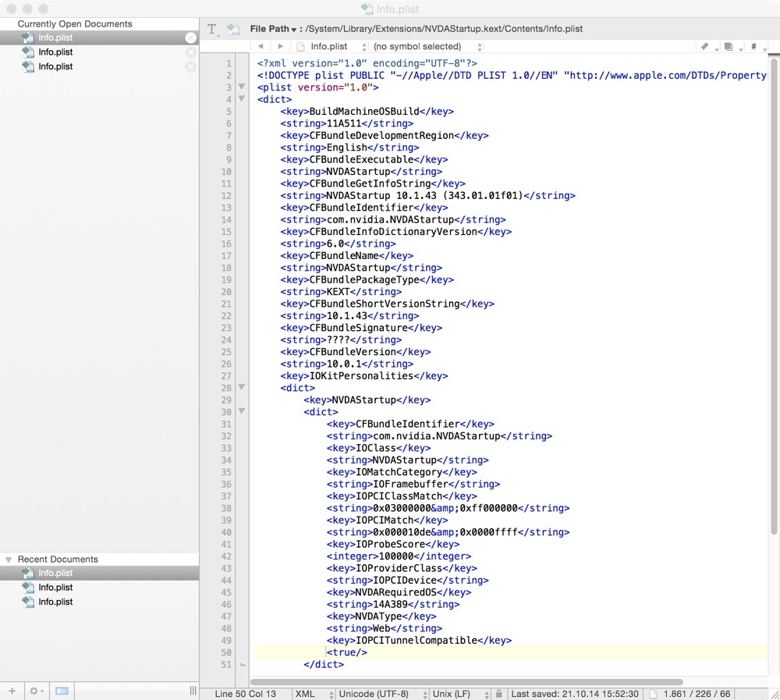Click the pencil document state icon
Image resolution: width=780 pixels, height=700 pixels.
pos(704,46)
